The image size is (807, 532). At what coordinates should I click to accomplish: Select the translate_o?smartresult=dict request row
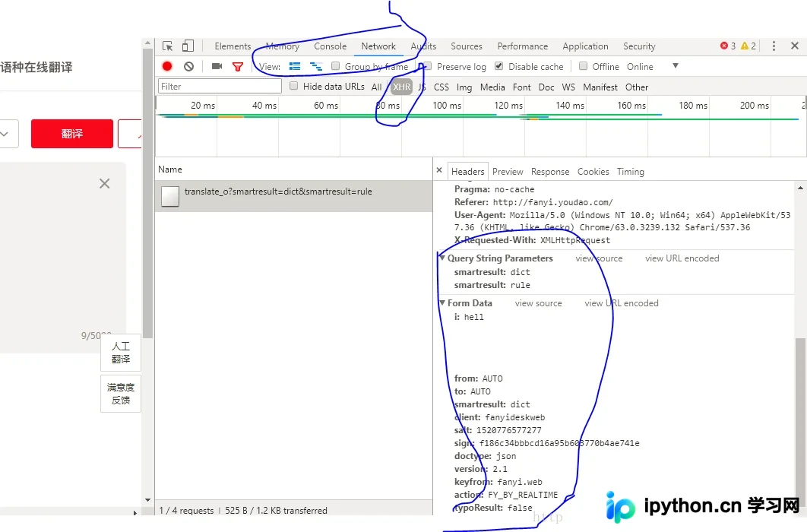click(294, 196)
